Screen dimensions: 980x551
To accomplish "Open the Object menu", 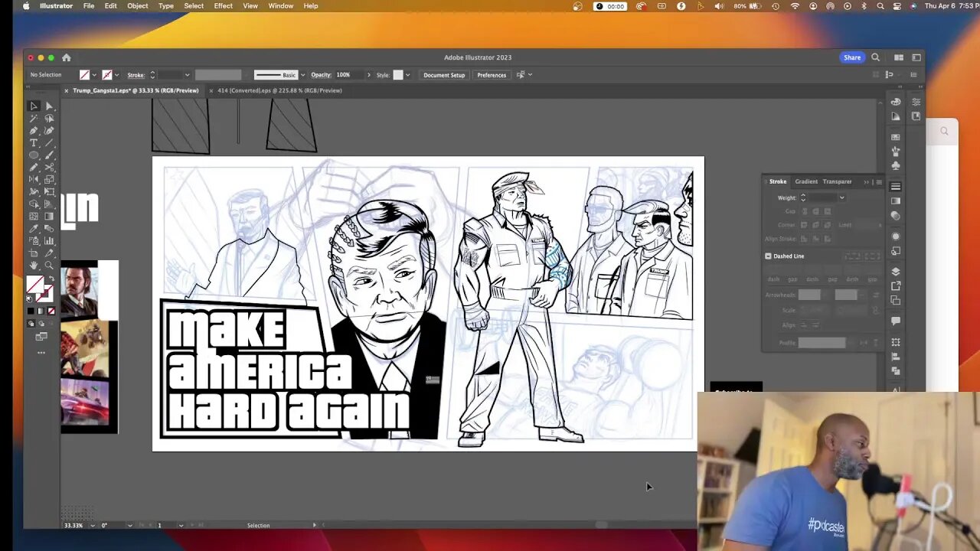I will (138, 5).
